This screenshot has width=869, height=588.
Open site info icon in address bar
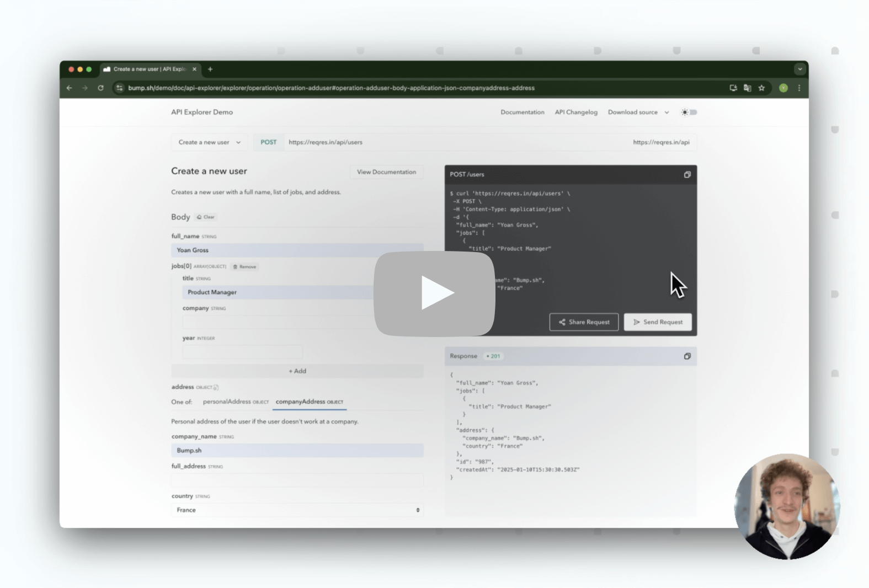click(x=119, y=88)
